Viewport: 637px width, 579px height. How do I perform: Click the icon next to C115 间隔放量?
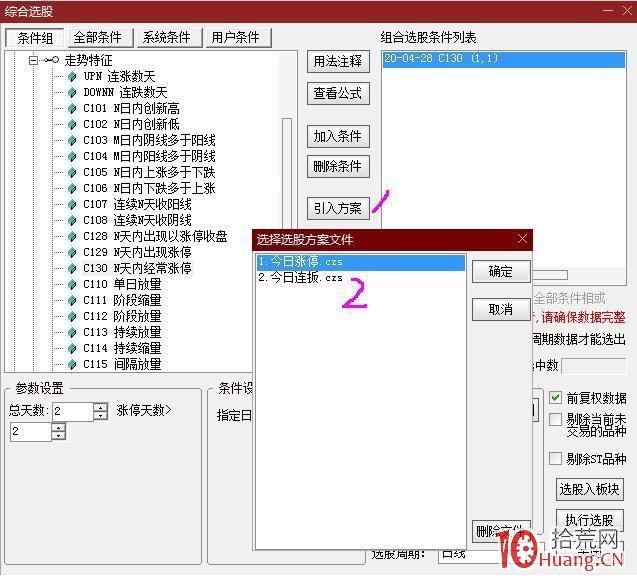click(x=72, y=364)
